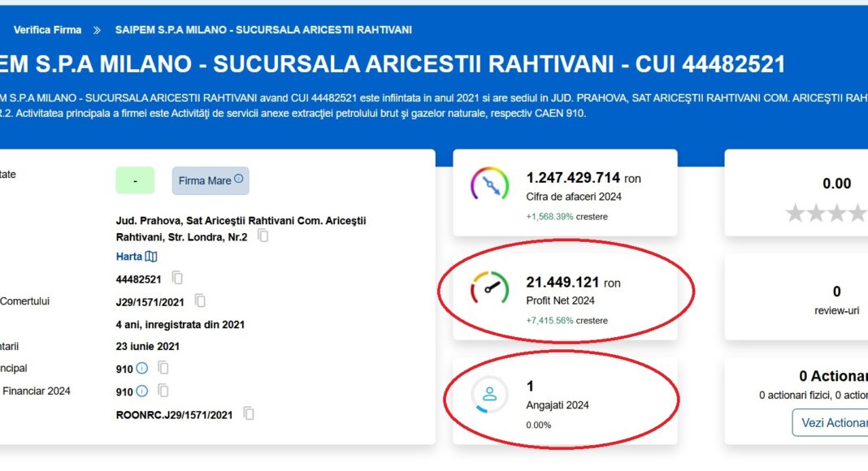This screenshot has width=868, height=471.
Task: Click the first rating star
Action: [795, 213]
